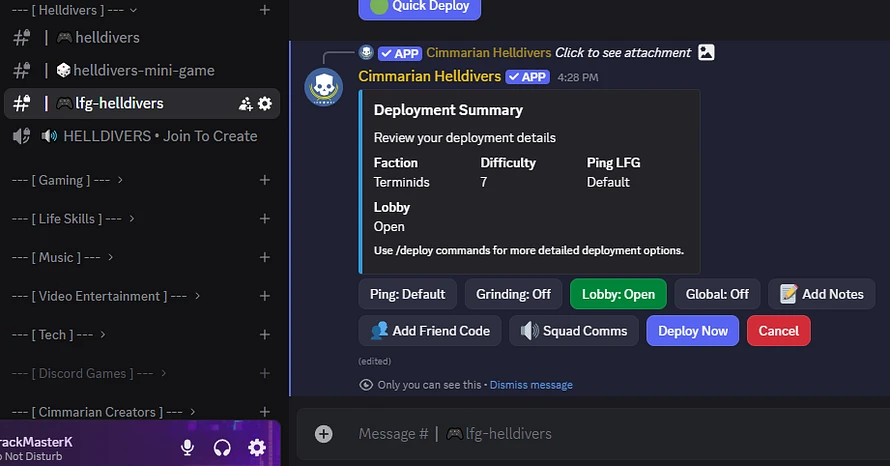The image size is (890, 466).
Task: Toggle the Ping: Default button
Action: point(408,294)
